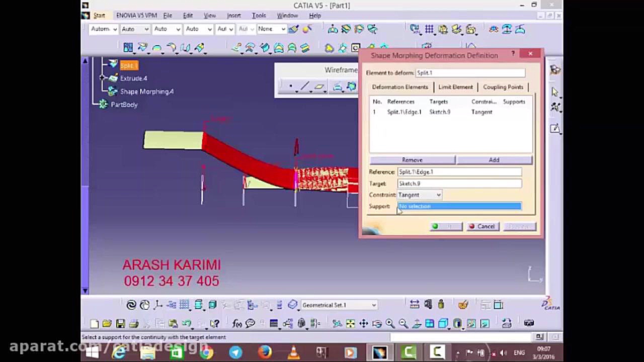Select Split.1 in the specification tree
This screenshot has width=644, height=362.
(128, 65)
